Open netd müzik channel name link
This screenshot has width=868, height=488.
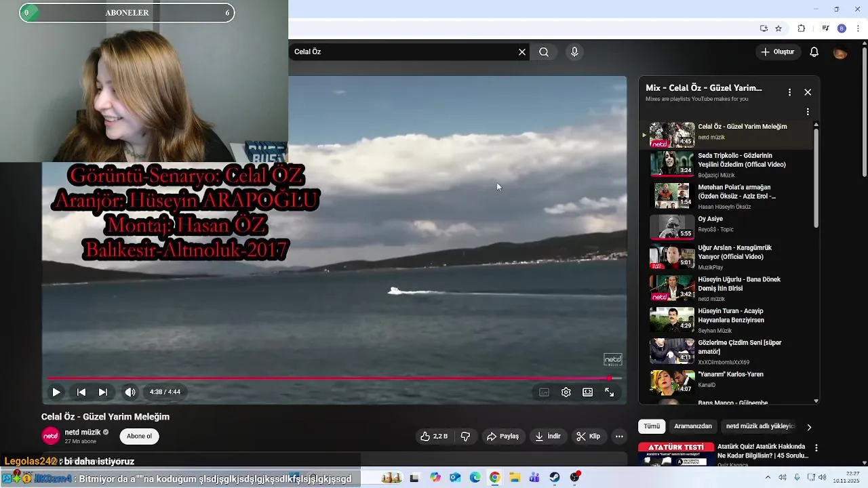point(83,432)
